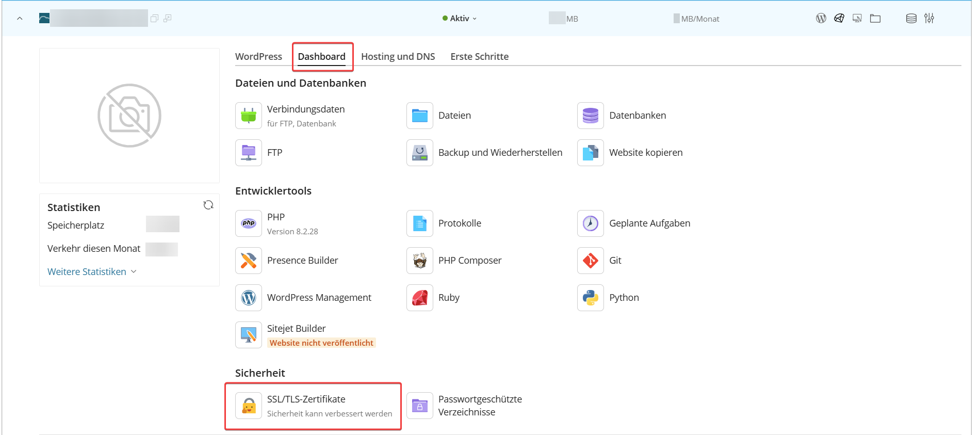This screenshot has width=980, height=435.
Task: Switch to the WordPress tab
Action: (x=258, y=57)
